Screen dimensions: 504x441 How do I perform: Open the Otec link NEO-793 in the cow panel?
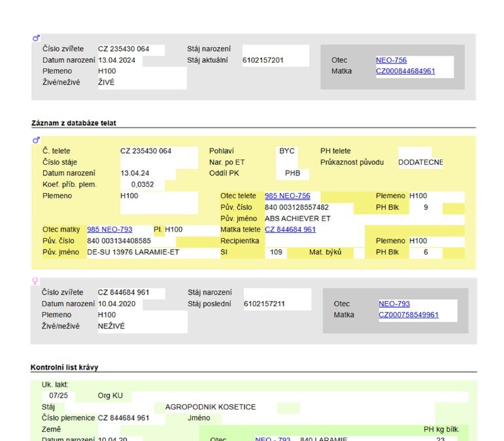coord(394,304)
